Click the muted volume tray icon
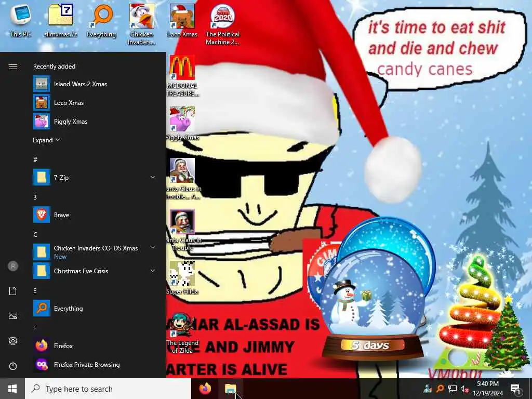Viewport: 532px width, 399px height. pyautogui.click(x=464, y=389)
